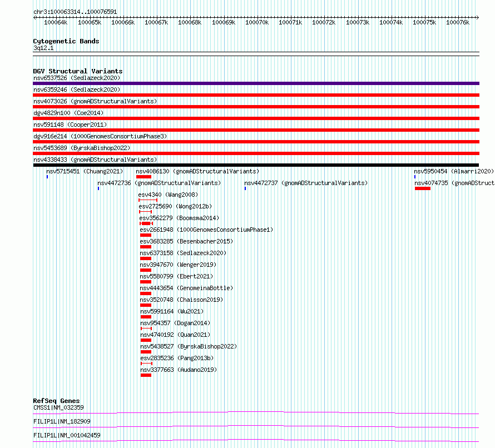Image resolution: width=495 pixels, height=448 pixels.
Task: Click the nsv6537526 (Sedlazeck2020) variant label
Action: (x=77, y=78)
